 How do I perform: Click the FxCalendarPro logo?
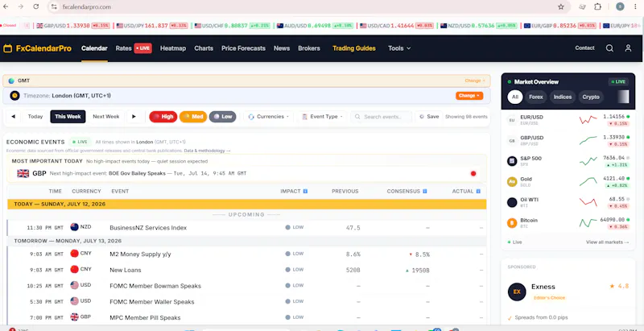(x=37, y=48)
